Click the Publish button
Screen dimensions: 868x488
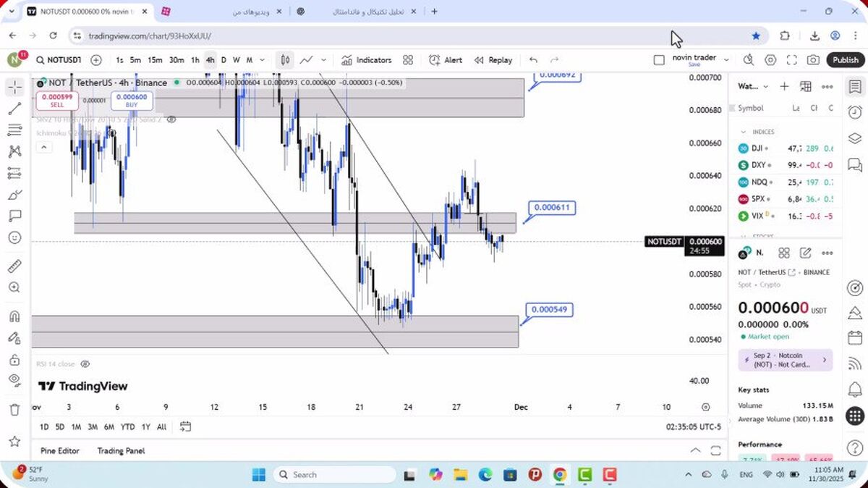point(845,60)
